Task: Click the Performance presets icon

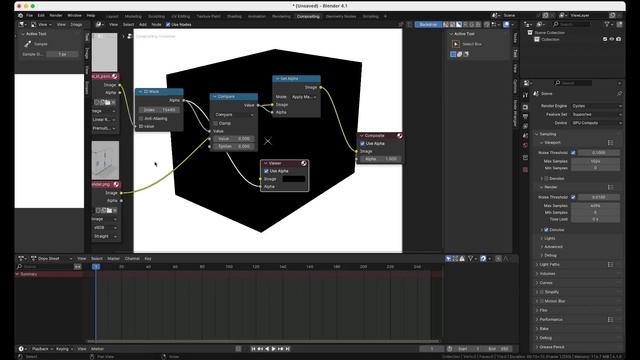Action: 610,320
